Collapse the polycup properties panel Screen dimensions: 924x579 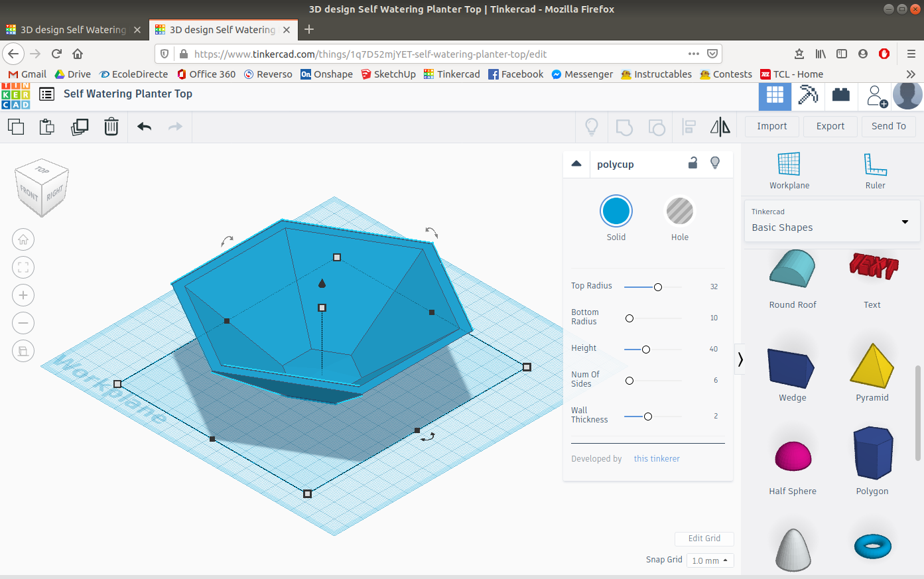tap(576, 163)
